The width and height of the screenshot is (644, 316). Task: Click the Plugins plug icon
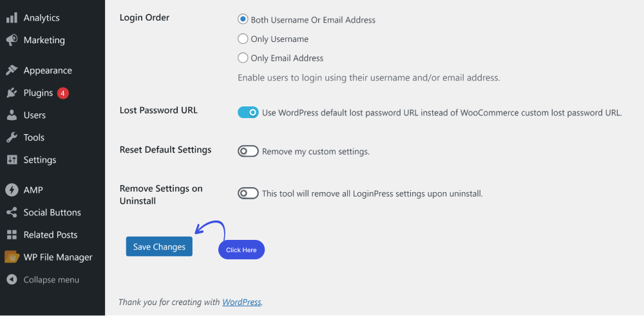pyautogui.click(x=12, y=93)
